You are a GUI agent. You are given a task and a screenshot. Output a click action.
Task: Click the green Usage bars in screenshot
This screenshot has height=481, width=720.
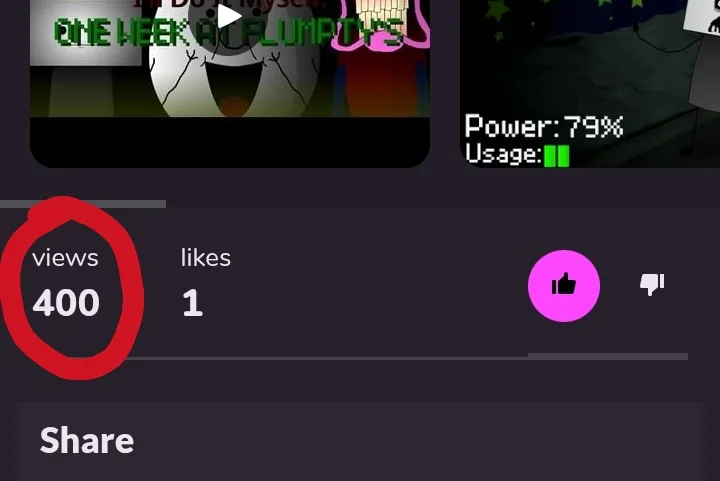tap(557, 156)
